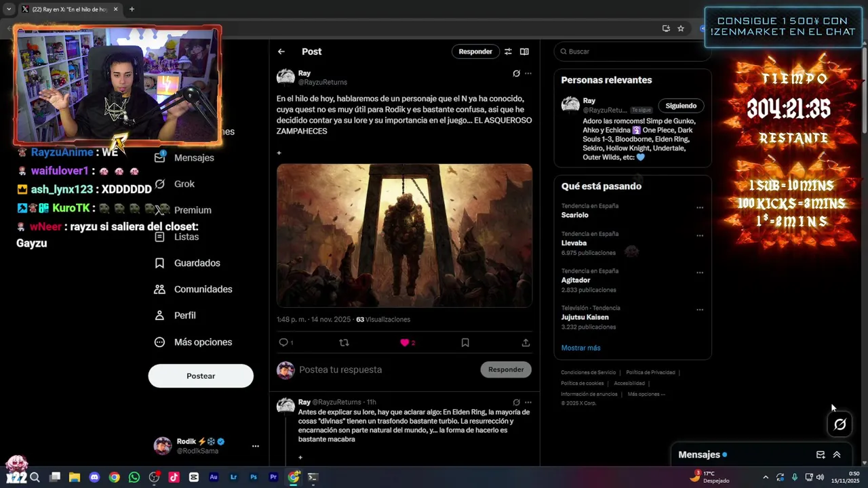Open reply sorting options icon next to Responder

(508, 52)
